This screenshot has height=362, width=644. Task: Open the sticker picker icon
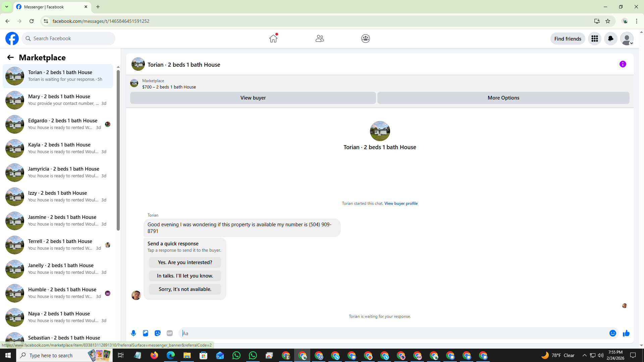pyautogui.click(x=158, y=333)
